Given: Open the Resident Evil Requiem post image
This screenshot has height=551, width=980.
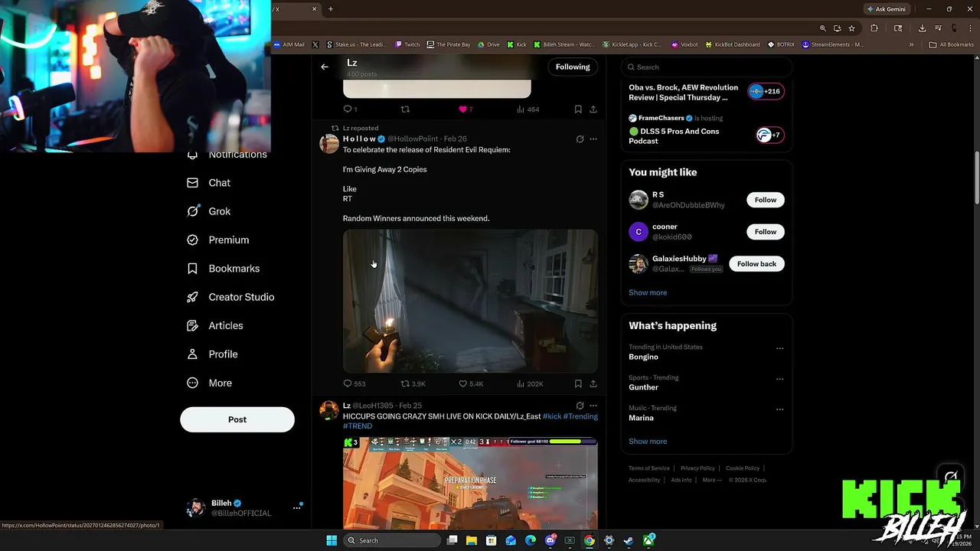Looking at the screenshot, I should (x=470, y=301).
